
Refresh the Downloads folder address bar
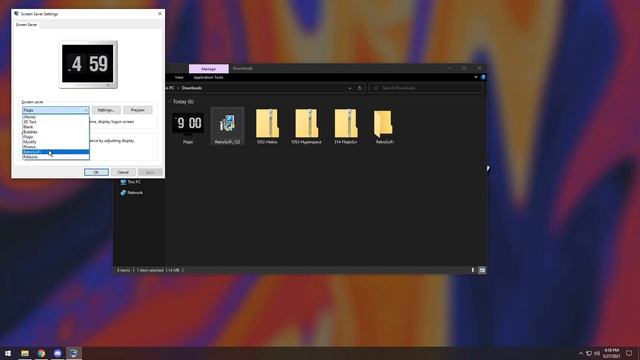360,88
